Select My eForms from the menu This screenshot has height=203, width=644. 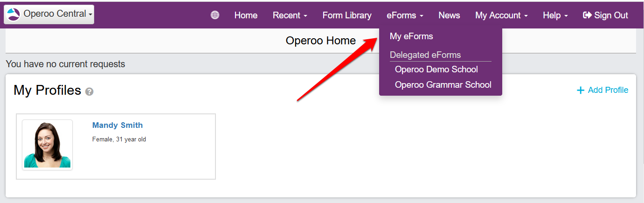(411, 36)
